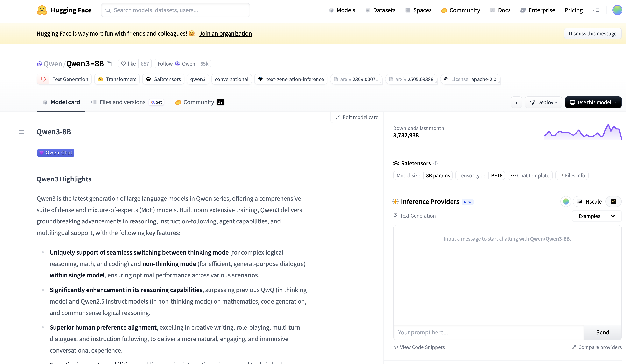Click the Safetensors tag
626x364 pixels.
coord(163,79)
